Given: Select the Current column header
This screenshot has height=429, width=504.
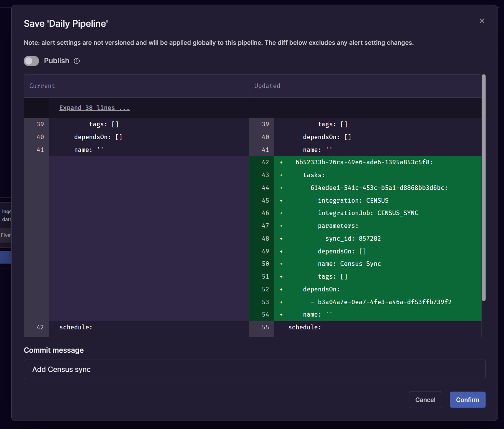Looking at the screenshot, I should pyautogui.click(x=42, y=86).
